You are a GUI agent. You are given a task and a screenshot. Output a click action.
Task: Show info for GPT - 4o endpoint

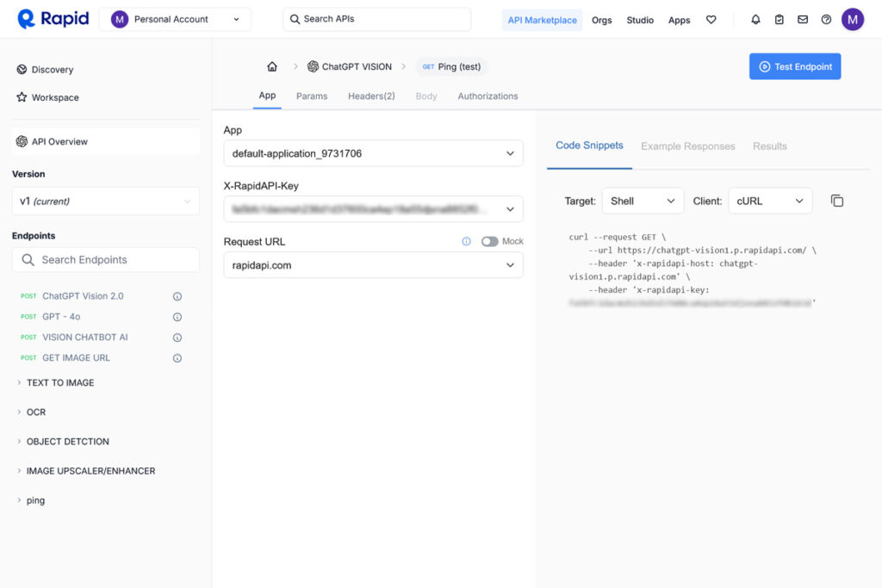pyautogui.click(x=177, y=317)
